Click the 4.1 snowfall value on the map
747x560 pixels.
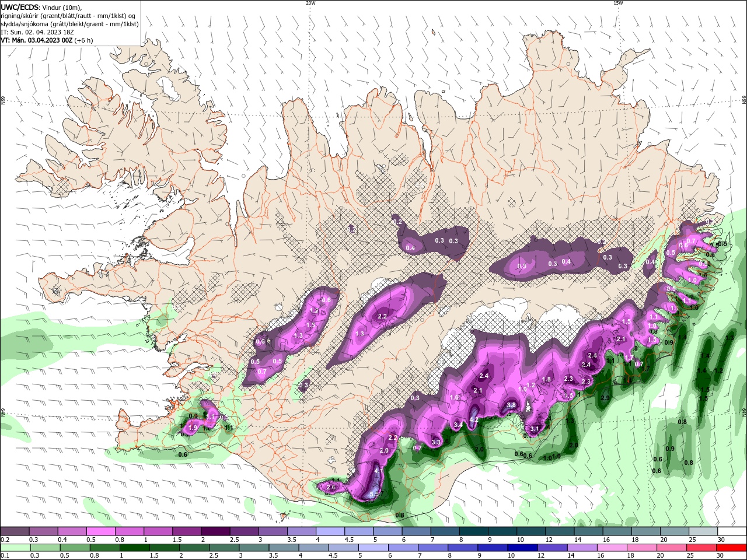378,471
